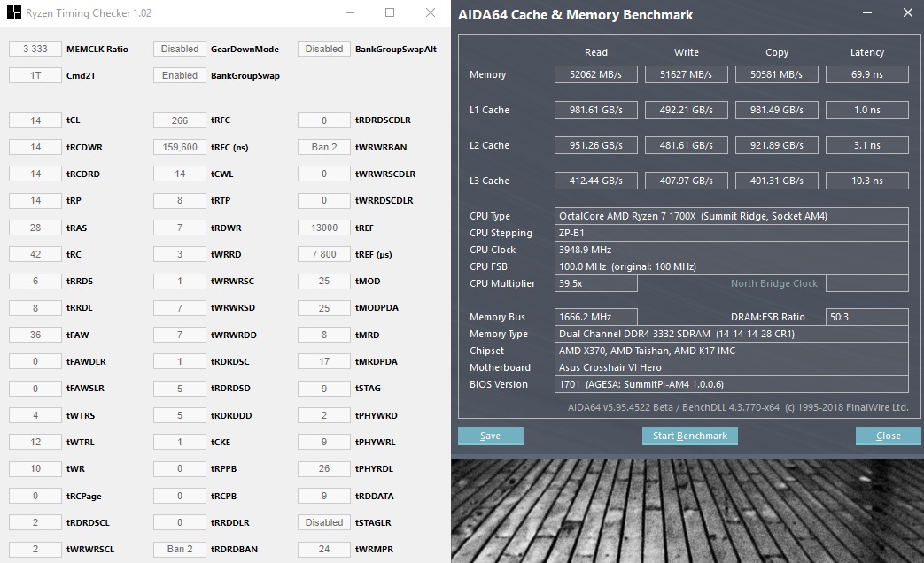Click the L1 Cache latency 1.0 ns
Viewport: 924px width, 563px height.
(x=866, y=110)
